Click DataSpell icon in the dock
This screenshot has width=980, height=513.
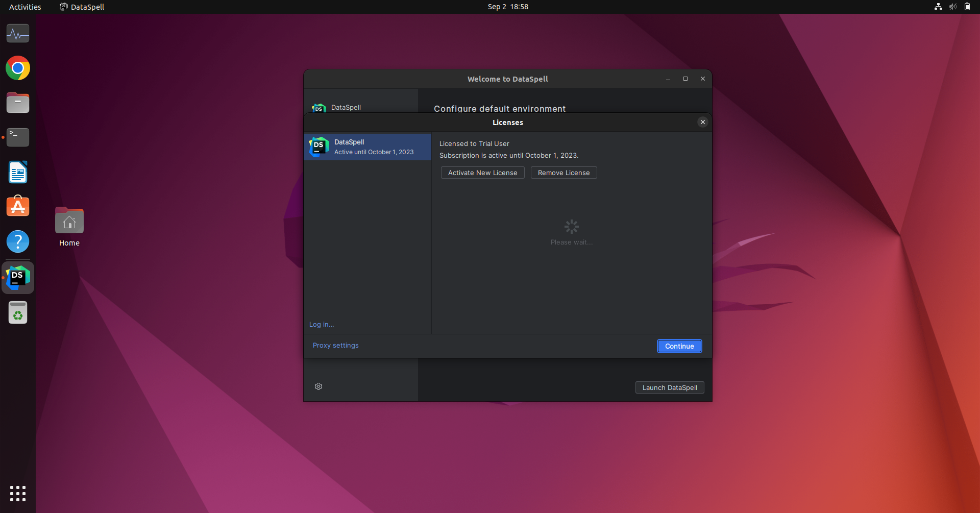[x=18, y=278]
